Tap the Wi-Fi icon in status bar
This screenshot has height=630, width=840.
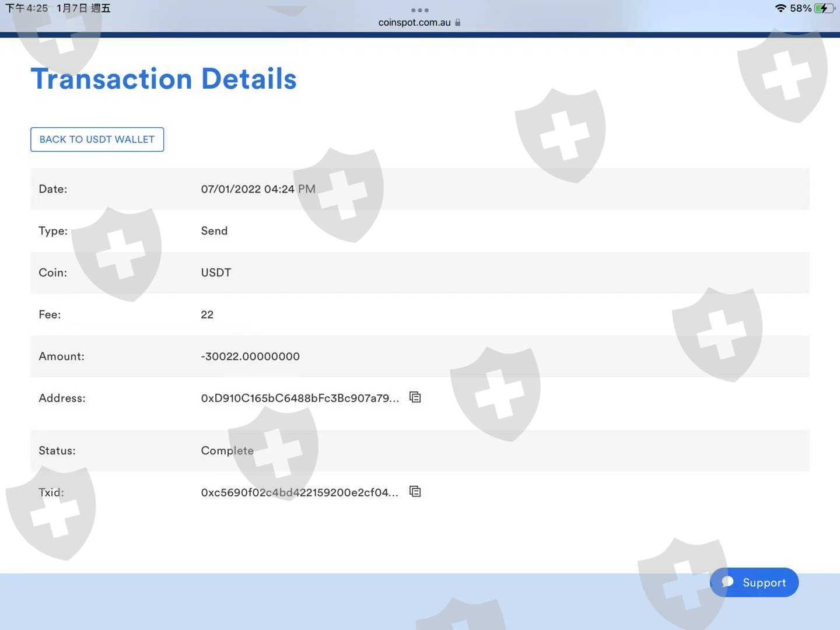[780, 8]
